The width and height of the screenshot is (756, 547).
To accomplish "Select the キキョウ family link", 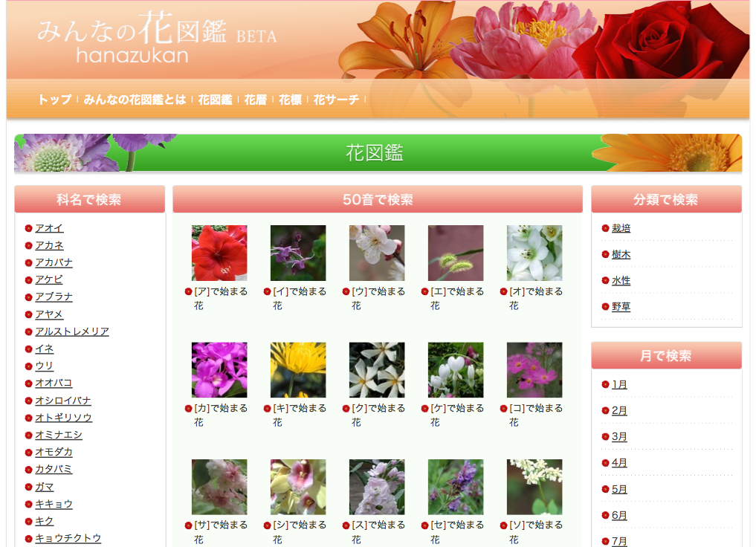I will [x=52, y=504].
